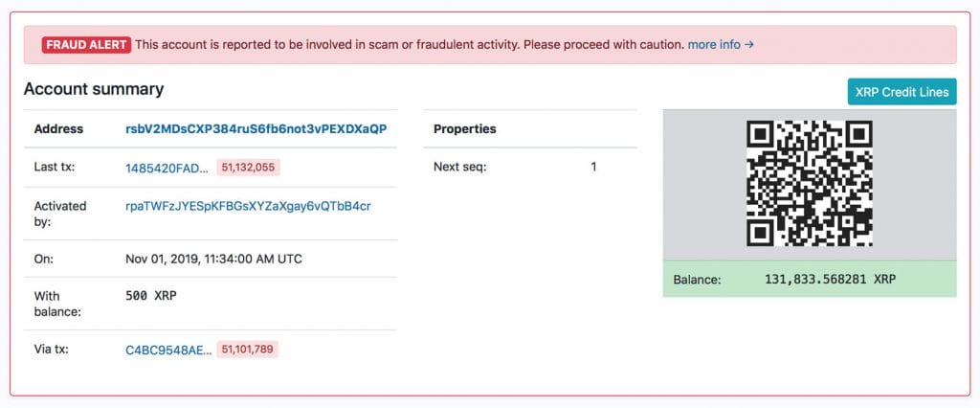The width and height of the screenshot is (980, 408).
Task: Select the Next seq value 1
Action: (x=593, y=168)
